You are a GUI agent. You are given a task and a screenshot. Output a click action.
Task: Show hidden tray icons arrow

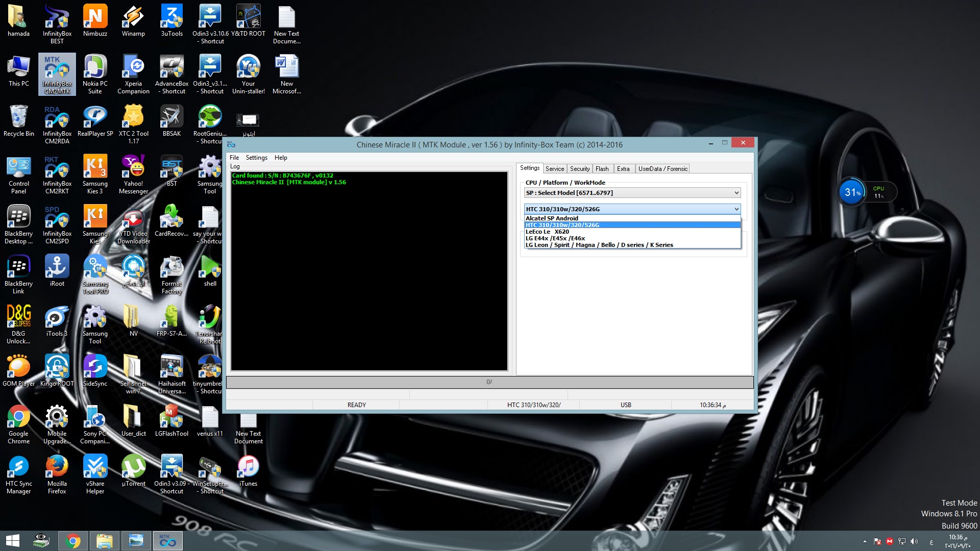864,541
